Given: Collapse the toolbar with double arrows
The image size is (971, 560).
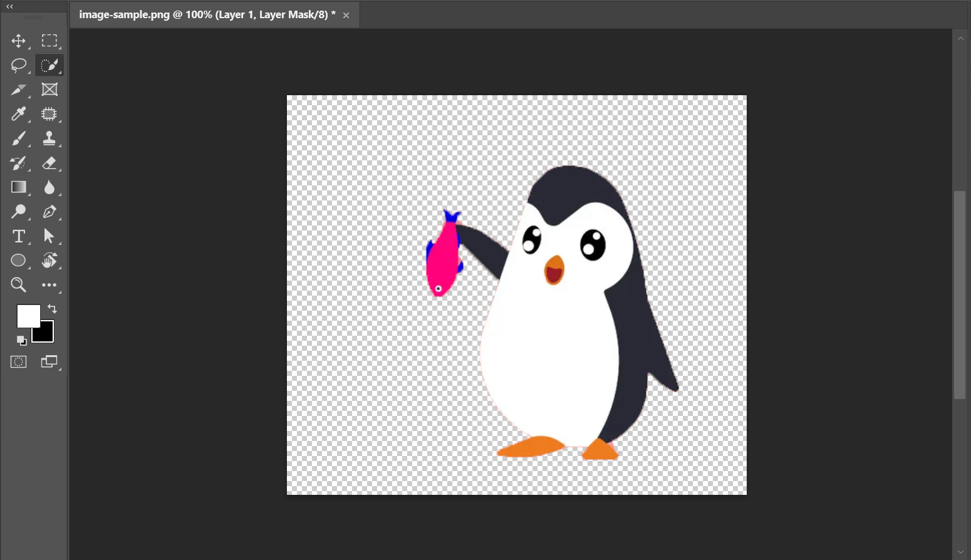Looking at the screenshot, I should [10, 6].
